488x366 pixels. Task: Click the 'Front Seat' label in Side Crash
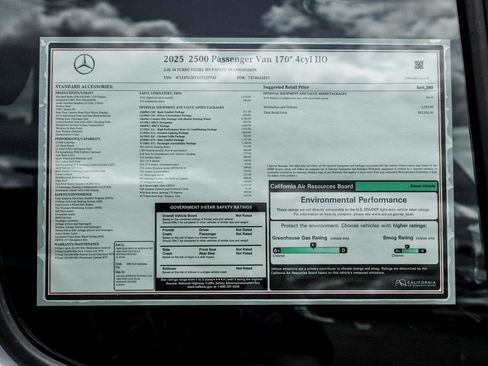207,249
